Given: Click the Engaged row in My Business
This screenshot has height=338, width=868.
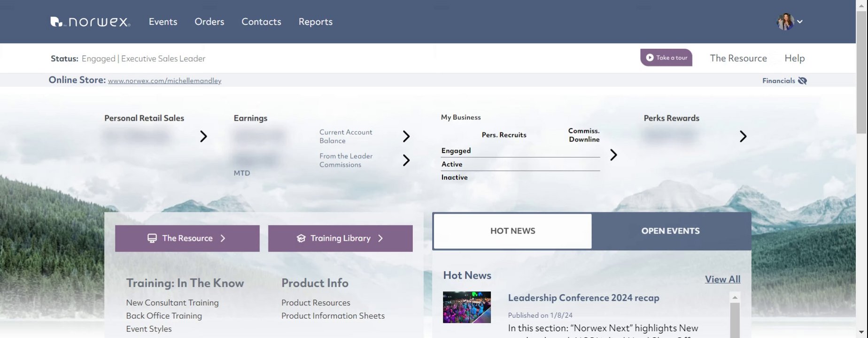Looking at the screenshot, I should (x=520, y=151).
